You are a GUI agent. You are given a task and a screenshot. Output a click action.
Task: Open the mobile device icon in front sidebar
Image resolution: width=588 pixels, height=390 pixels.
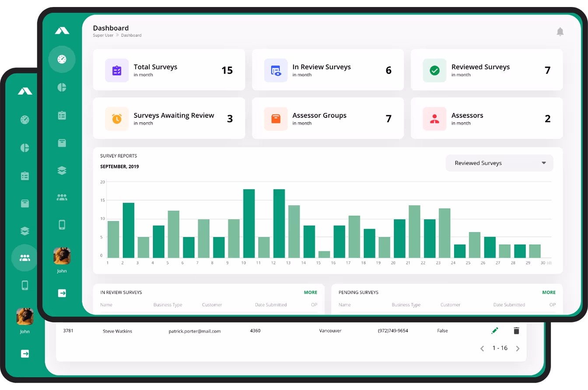(62, 225)
